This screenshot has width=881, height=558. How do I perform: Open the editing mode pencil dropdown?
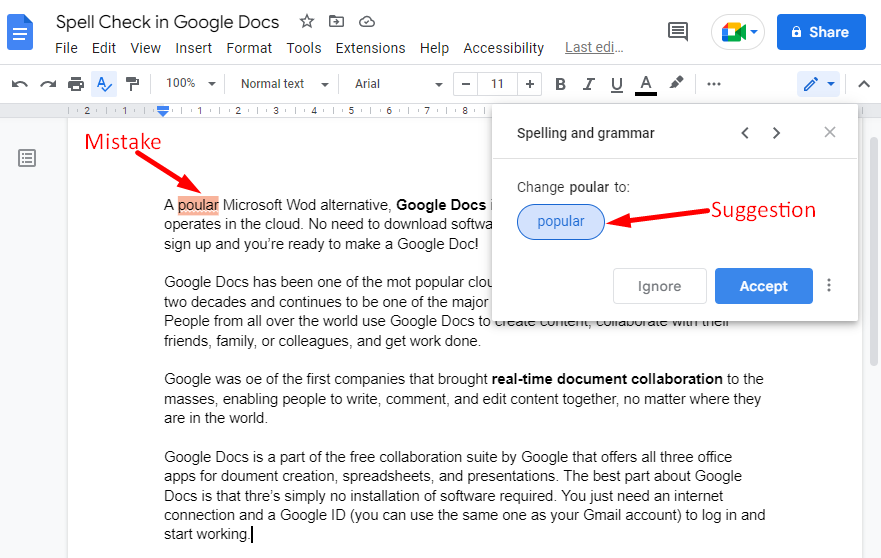[x=818, y=84]
